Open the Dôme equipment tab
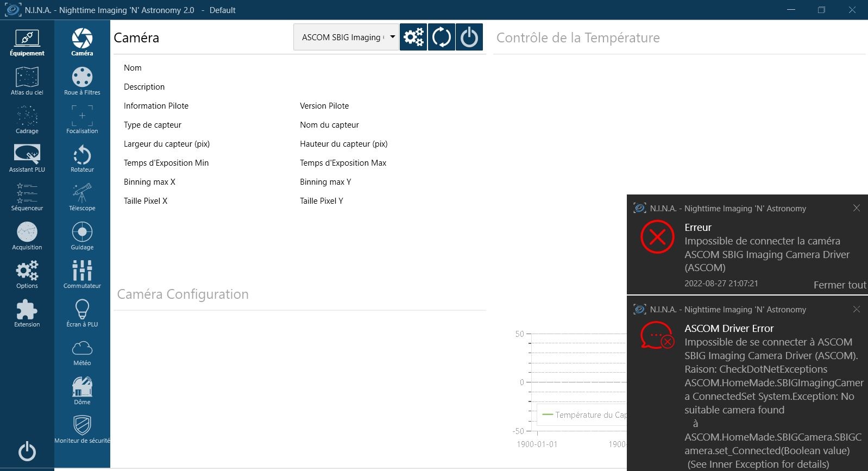The height and width of the screenshot is (471, 868). click(82, 391)
